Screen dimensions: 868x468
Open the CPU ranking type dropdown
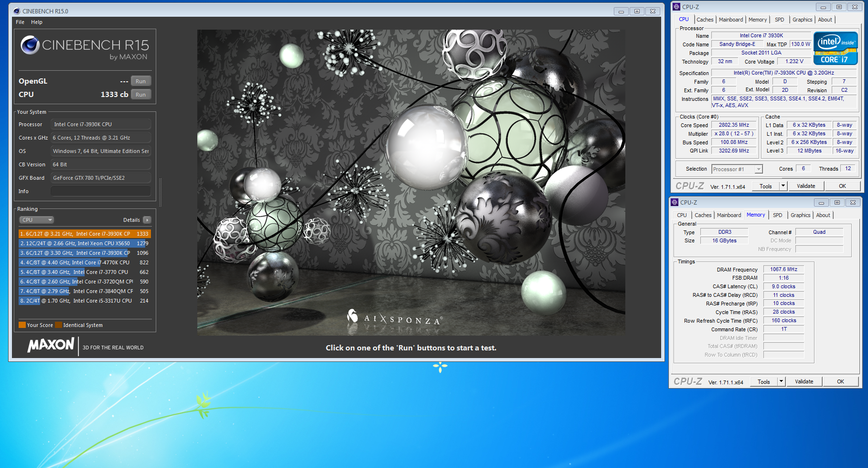click(37, 220)
